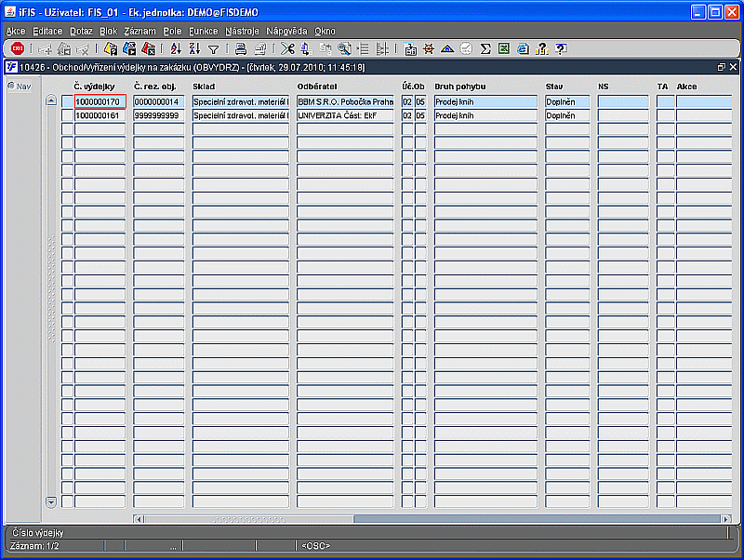Click customer cell UNIVERZITA Část: EkF

point(345,115)
